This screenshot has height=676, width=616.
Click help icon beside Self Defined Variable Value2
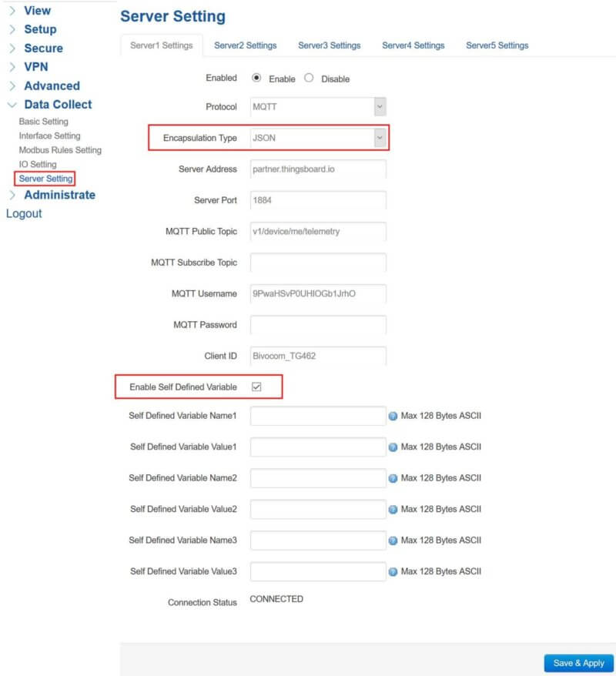(x=393, y=510)
